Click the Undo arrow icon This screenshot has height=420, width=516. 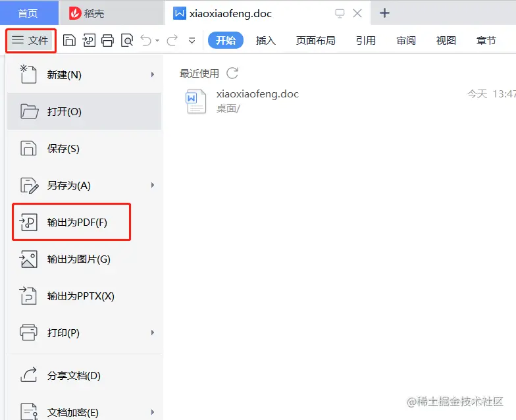click(x=146, y=41)
